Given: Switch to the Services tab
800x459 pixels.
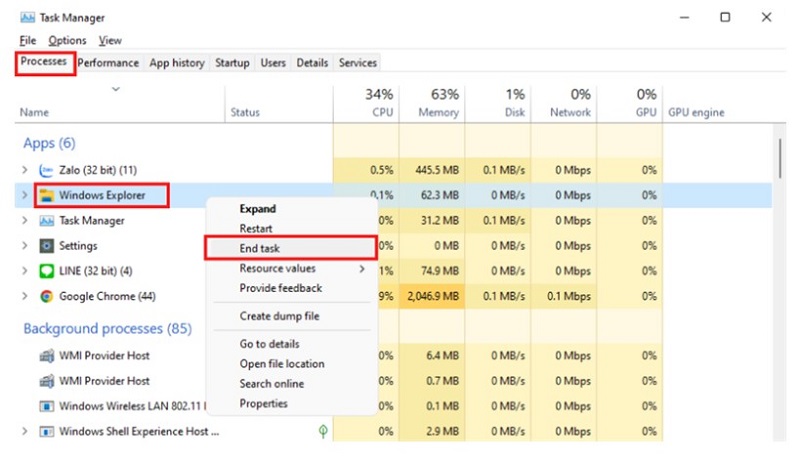Looking at the screenshot, I should 358,63.
